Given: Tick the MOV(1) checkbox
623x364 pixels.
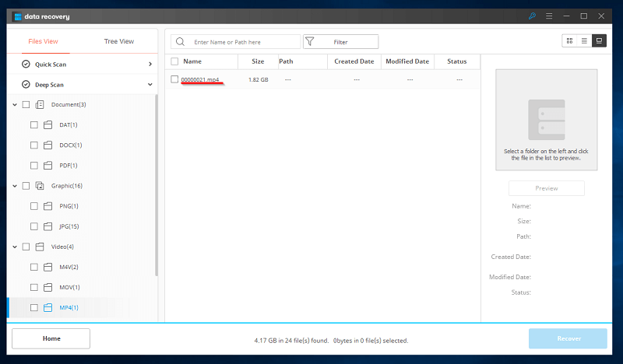Looking at the screenshot, I should click(x=34, y=288).
